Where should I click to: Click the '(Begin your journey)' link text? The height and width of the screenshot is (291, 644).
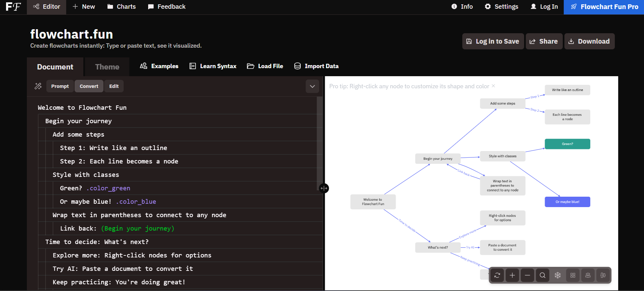pos(138,228)
